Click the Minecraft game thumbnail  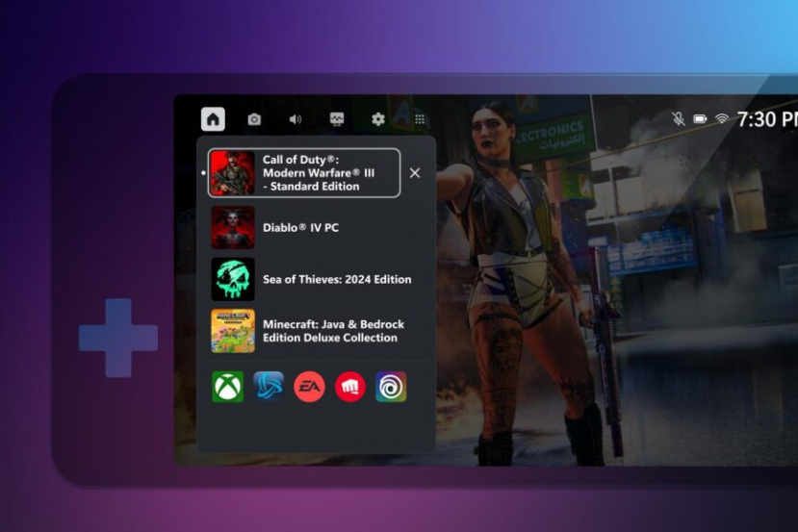pyautogui.click(x=233, y=331)
